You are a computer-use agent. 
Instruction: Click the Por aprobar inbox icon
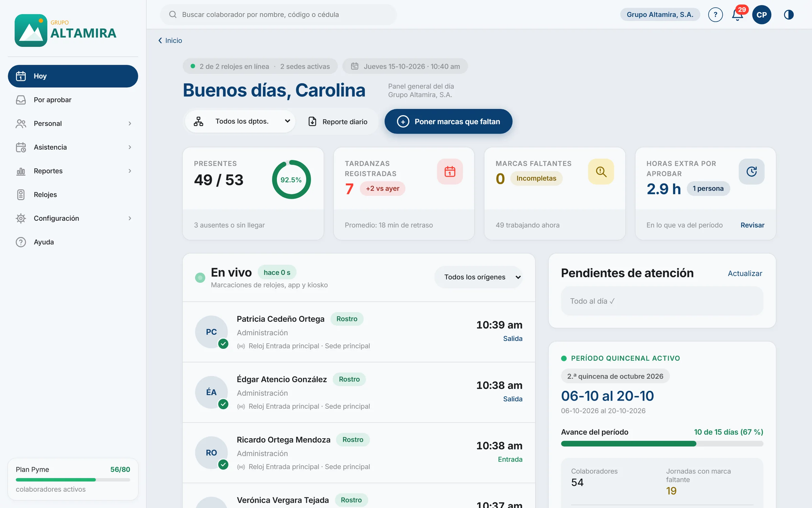click(21, 100)
